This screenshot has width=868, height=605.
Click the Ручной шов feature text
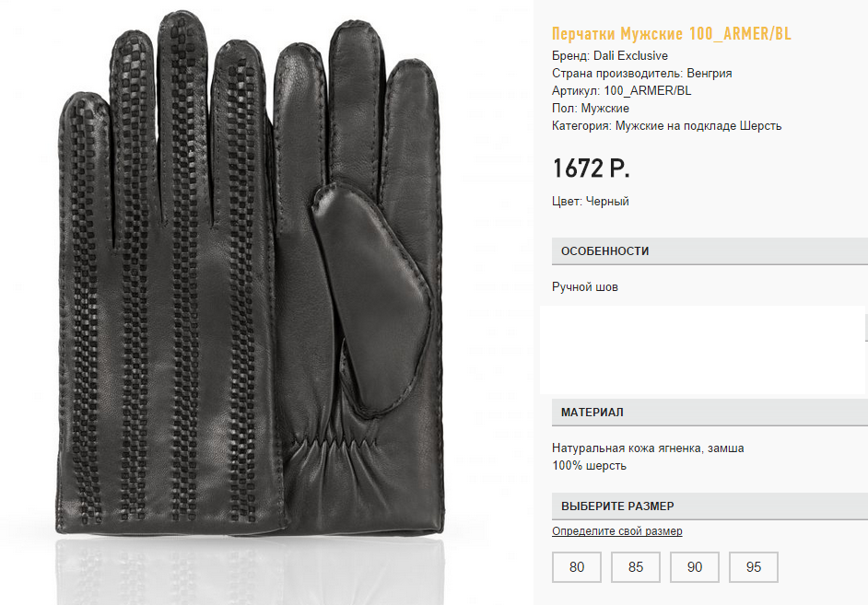pyautogui.click(x=584, y=287)
